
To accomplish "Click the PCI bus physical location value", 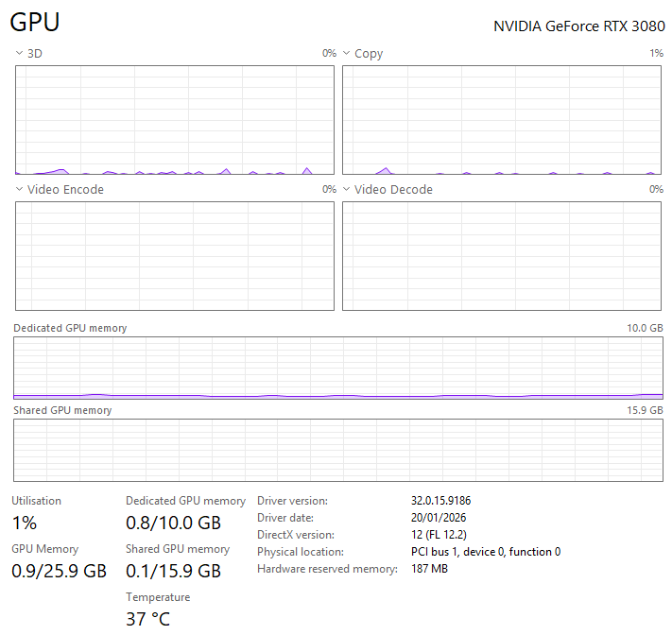I will pos(485,552).
